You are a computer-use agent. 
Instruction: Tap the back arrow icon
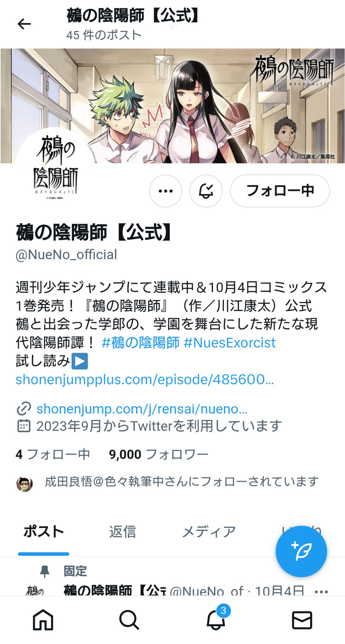[x=24, y=24]
